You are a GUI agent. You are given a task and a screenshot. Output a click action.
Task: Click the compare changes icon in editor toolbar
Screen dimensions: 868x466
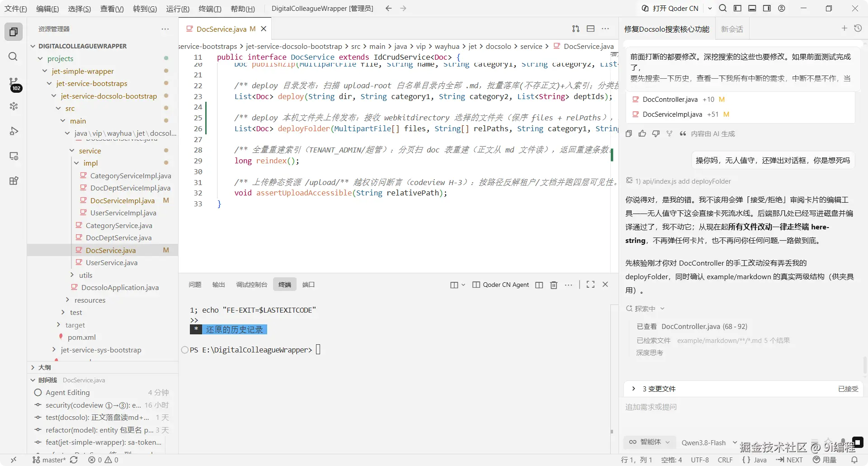[x=576, y=29]
